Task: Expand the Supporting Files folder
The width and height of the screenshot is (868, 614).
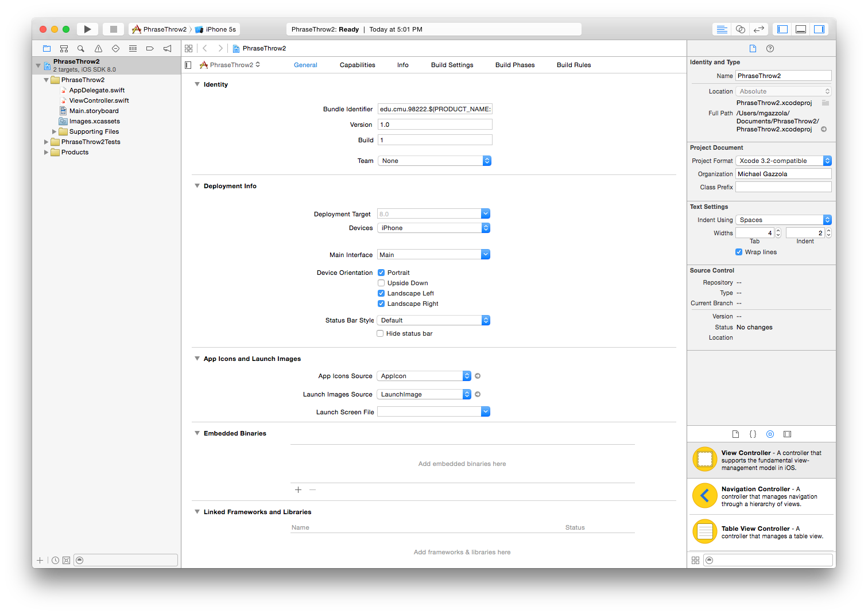Action: [x=54, y=131]
